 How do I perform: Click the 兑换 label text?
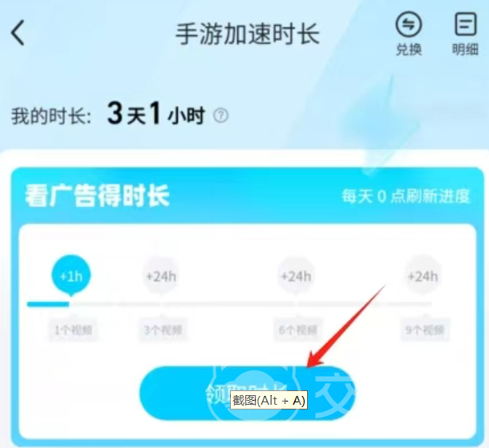409,49
